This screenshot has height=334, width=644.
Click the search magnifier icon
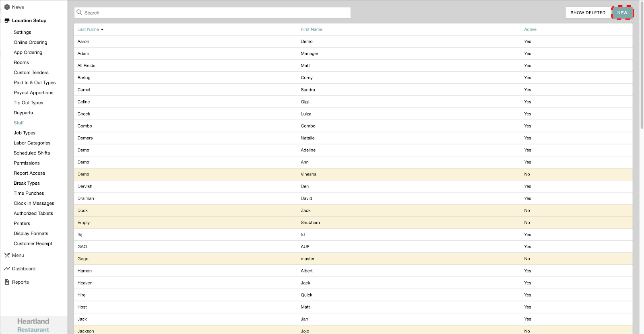pos(79,12)
